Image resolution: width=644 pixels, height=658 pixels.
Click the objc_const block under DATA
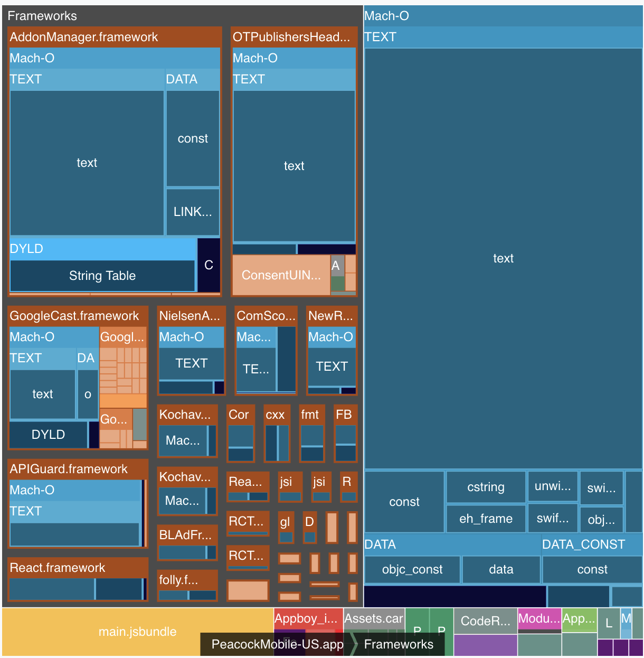pos(412,569)
